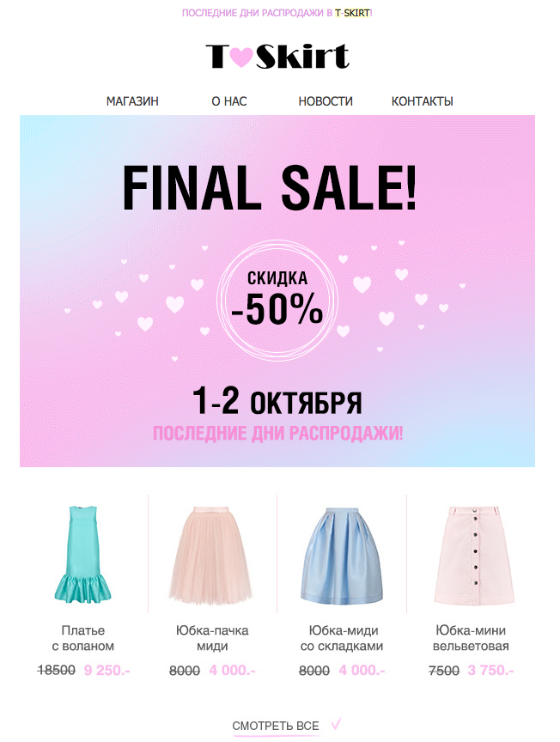Open the Юбка-миди со складками title
The height and width of the screenshot is (742, 560).
(342, 638)
